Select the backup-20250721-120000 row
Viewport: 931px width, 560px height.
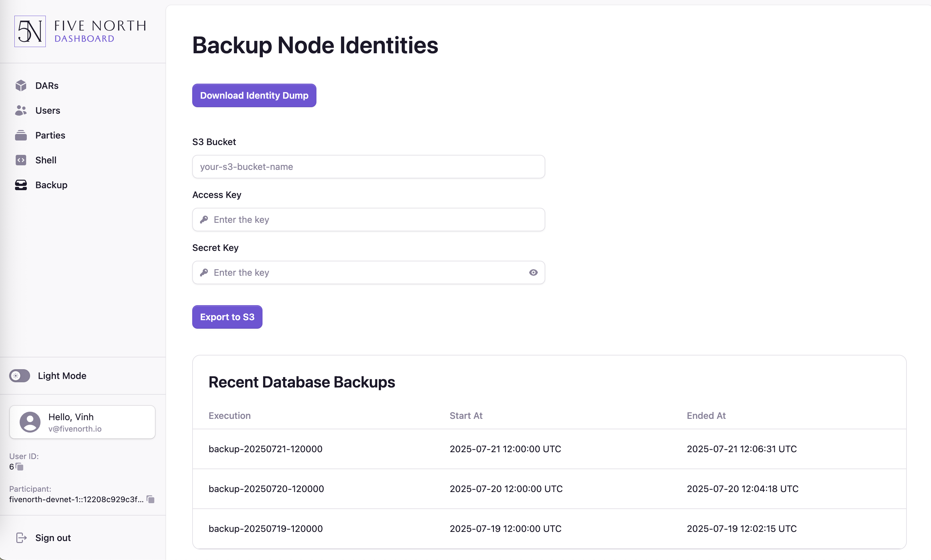tap(549, 449)
